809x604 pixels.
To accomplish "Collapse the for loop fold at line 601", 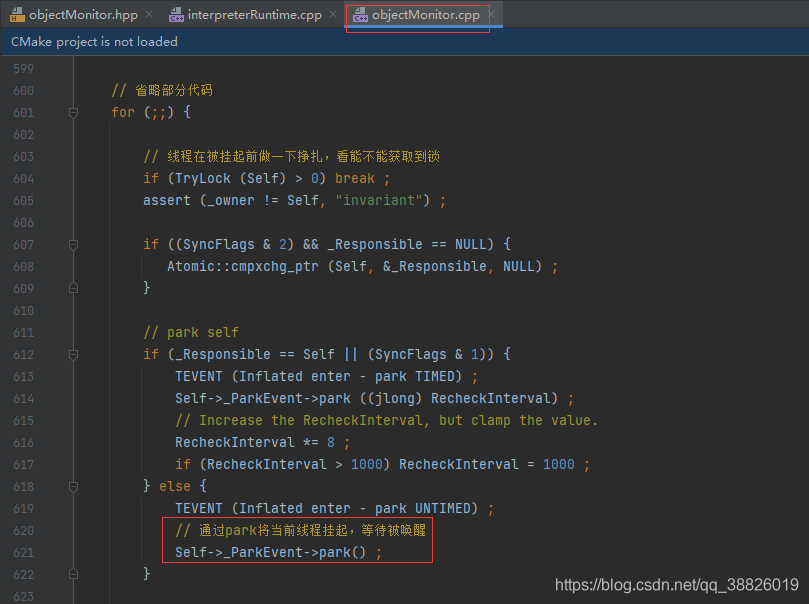I will tap(73, 112).
